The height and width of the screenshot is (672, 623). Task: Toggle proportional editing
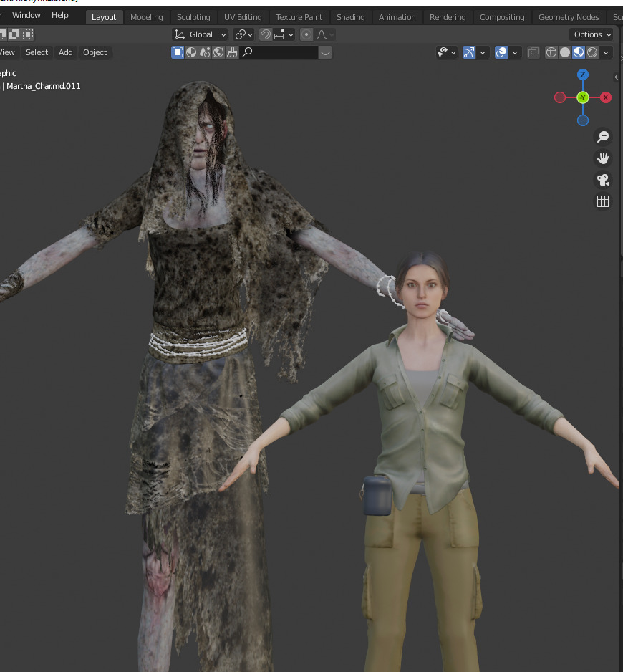306,34
